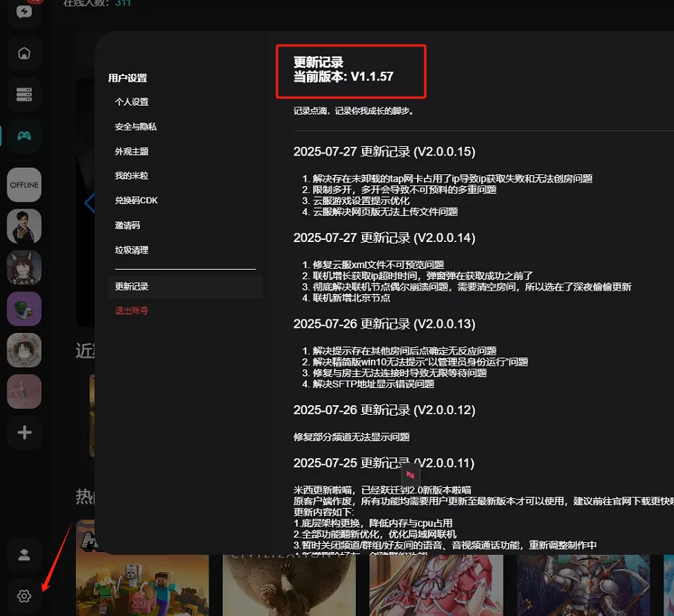Open the settings gear icon
674x616 pixels.
(24, 596)
